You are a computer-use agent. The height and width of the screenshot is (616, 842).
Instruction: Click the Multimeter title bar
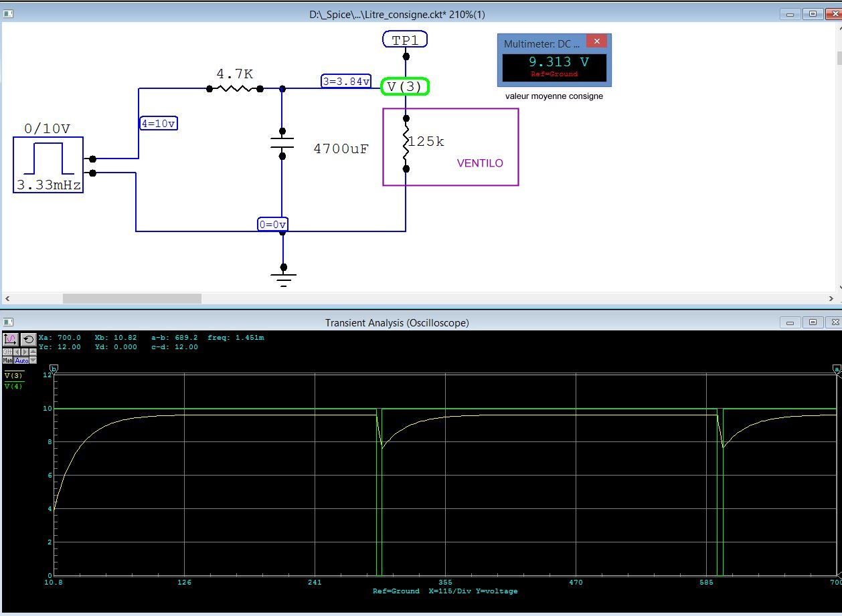[542, 43]
